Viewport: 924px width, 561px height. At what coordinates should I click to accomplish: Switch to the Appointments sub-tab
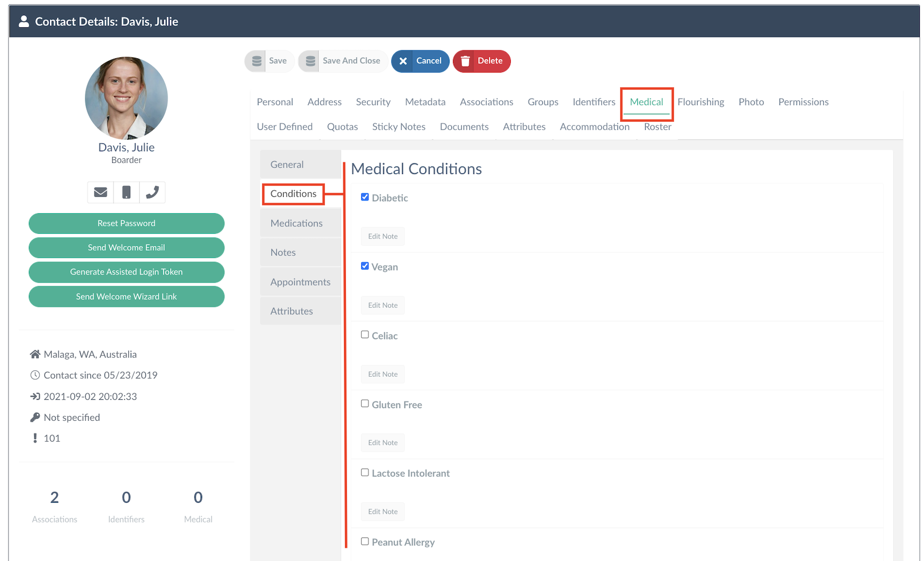[x=300, y=282]
